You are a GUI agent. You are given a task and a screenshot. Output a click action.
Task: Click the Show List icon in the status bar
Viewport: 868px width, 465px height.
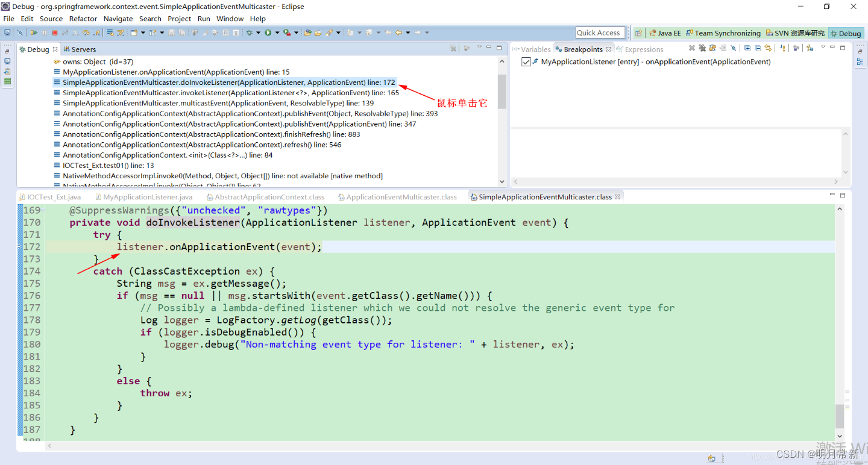click(712, 458)
